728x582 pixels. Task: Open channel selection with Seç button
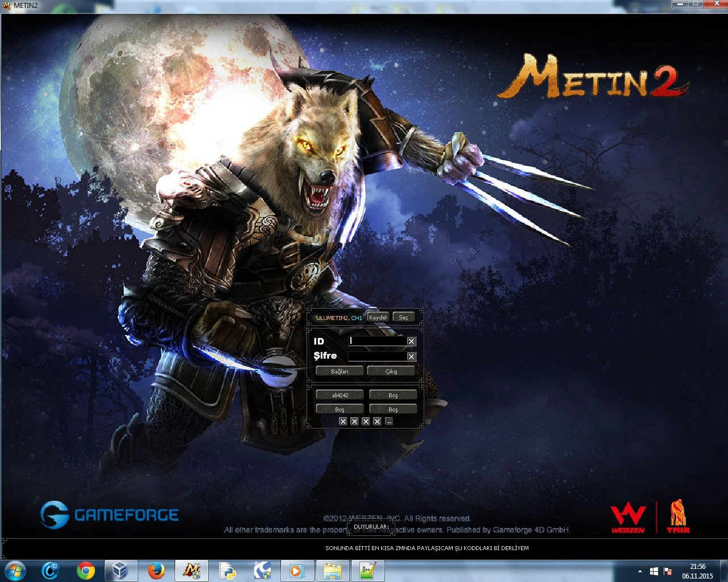[x=403, y=317]
